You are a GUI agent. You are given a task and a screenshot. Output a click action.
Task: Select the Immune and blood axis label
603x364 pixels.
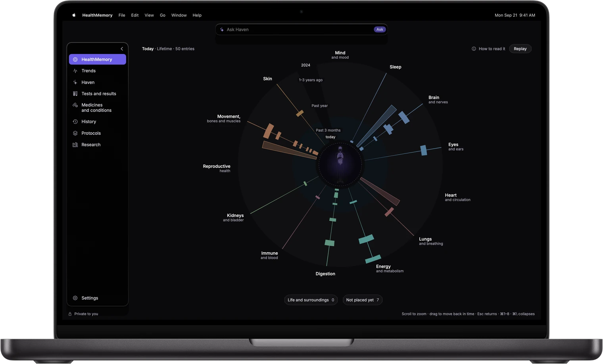click(269, 255)
